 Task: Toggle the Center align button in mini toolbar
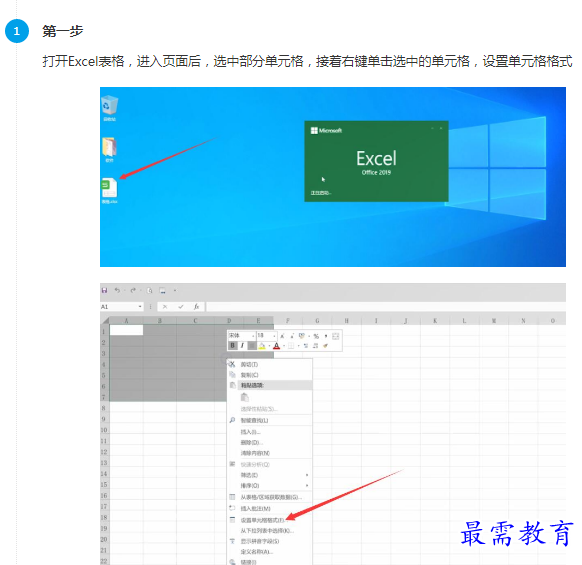click(x=252, y=346)
